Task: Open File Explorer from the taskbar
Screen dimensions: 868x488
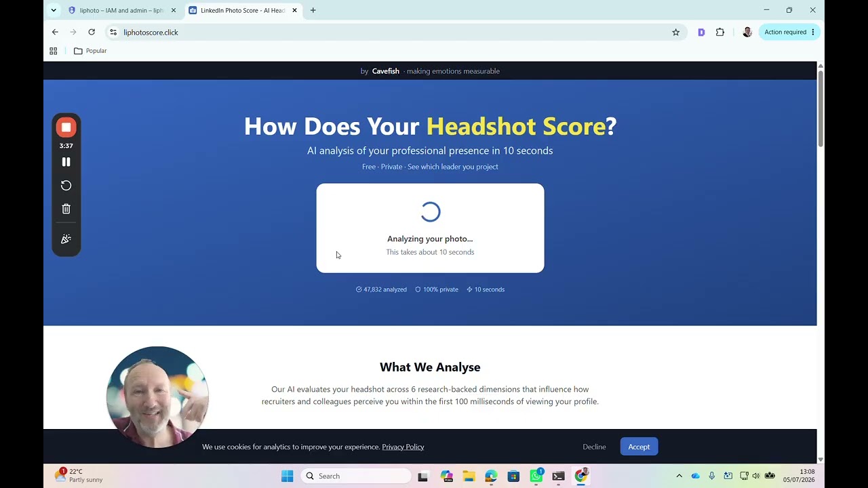Action: coord(469,476)
